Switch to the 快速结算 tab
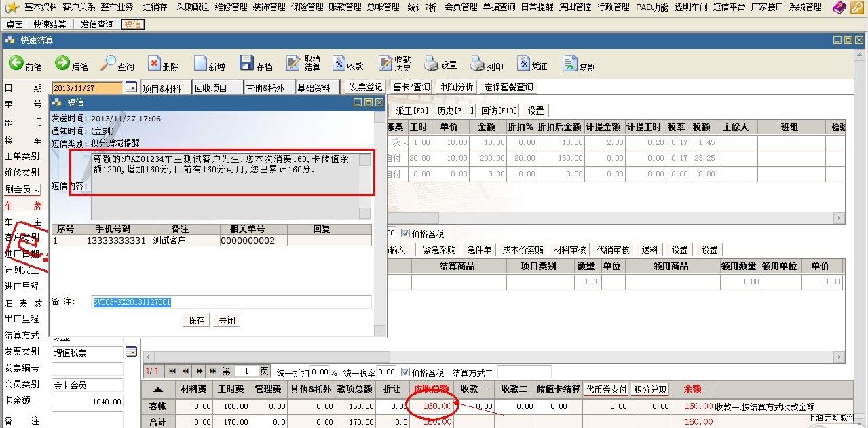868x428 pixels. click(x=50, y=24)
